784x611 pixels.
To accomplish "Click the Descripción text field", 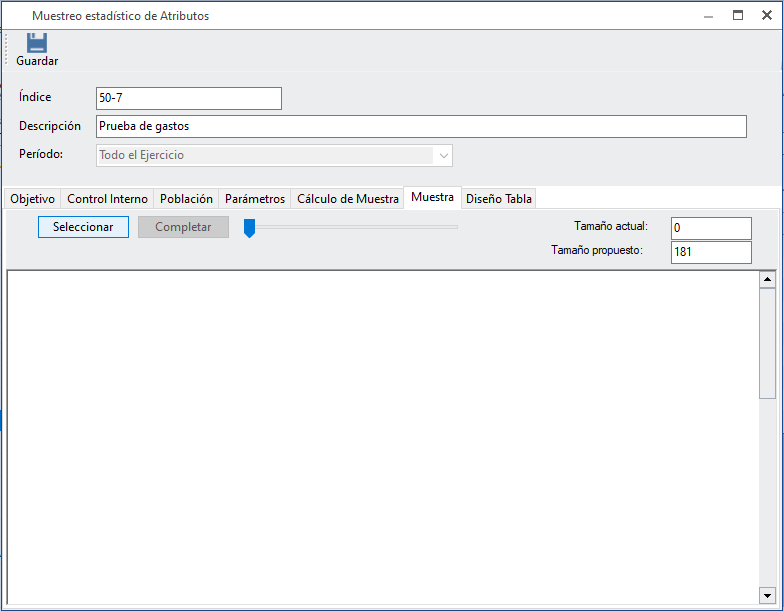I will click(x=420, y=126).
